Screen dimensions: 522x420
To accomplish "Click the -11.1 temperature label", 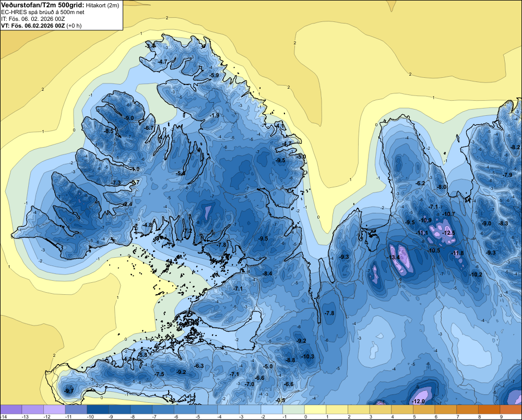I will point(422,233).
